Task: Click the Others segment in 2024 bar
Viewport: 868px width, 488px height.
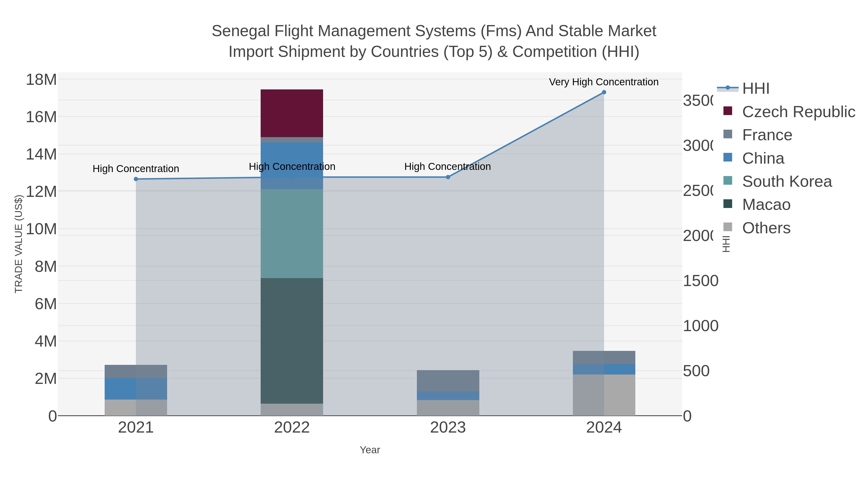Action: 604,395
